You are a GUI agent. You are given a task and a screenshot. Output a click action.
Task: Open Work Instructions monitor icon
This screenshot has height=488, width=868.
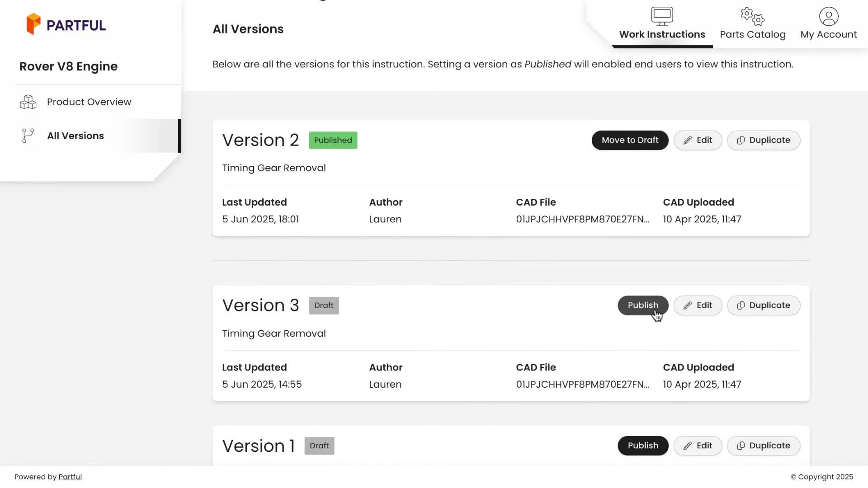click(x=662, y=17)
